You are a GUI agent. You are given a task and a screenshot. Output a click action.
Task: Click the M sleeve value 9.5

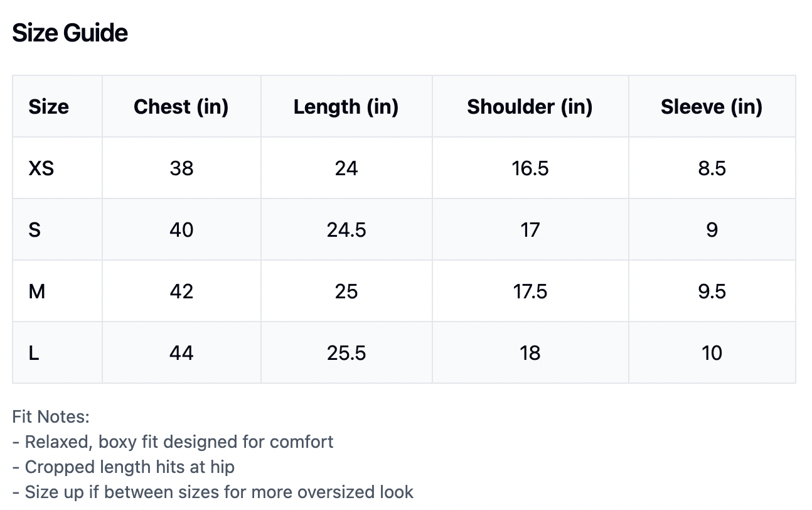click(x=712, y=291)
